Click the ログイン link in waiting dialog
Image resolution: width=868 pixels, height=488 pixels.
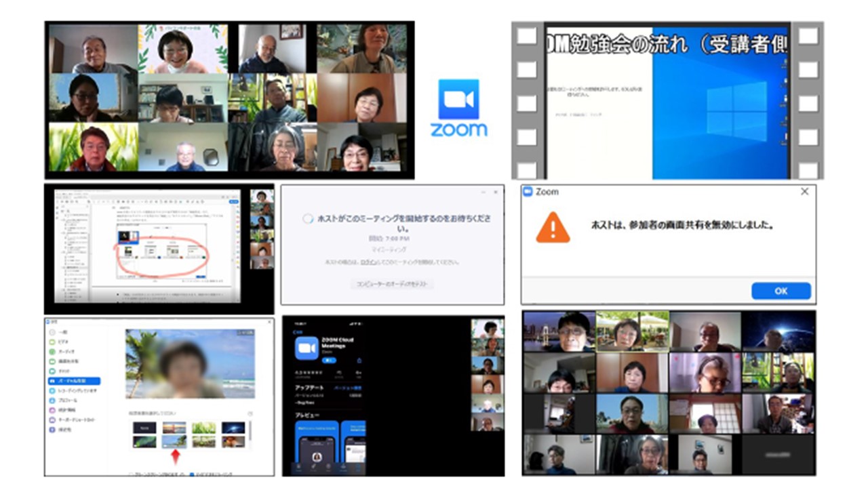pyautogui.click(x=368, y=262)
